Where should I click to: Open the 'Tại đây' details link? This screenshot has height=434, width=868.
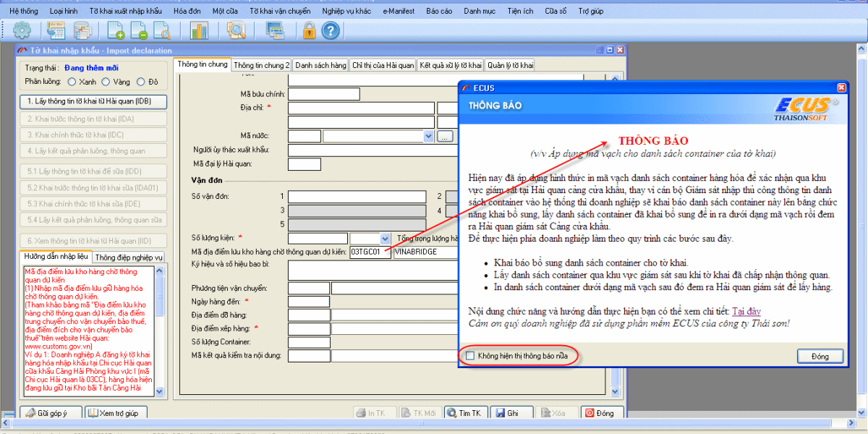(746, 312)
